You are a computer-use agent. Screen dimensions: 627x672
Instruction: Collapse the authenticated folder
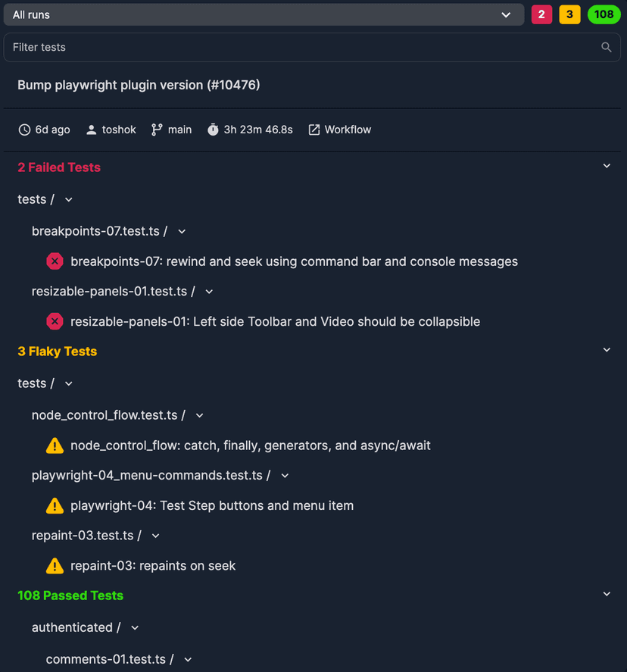pos(135,627)
